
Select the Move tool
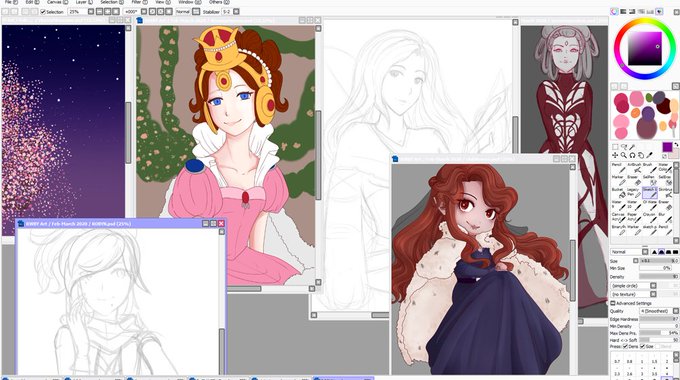point(615,155)
